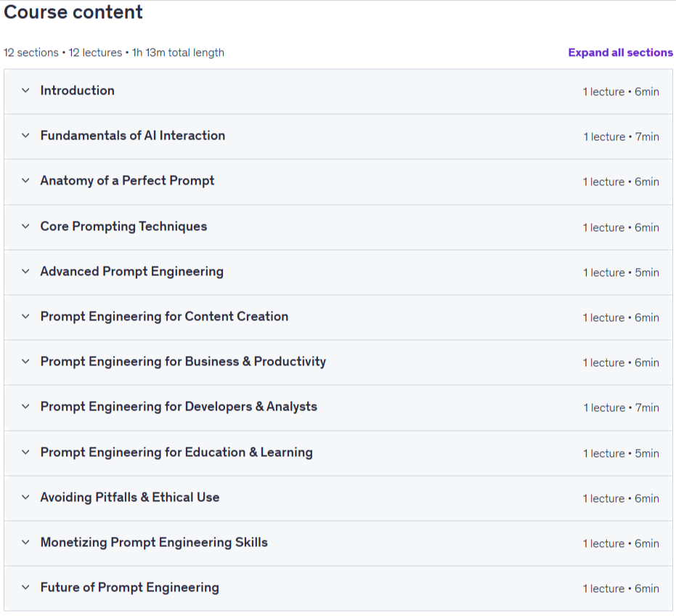The image size is (676, 616).
Task: Expand Content Creation section chevron
Action: pyautogui.click(x=26, y=316)
